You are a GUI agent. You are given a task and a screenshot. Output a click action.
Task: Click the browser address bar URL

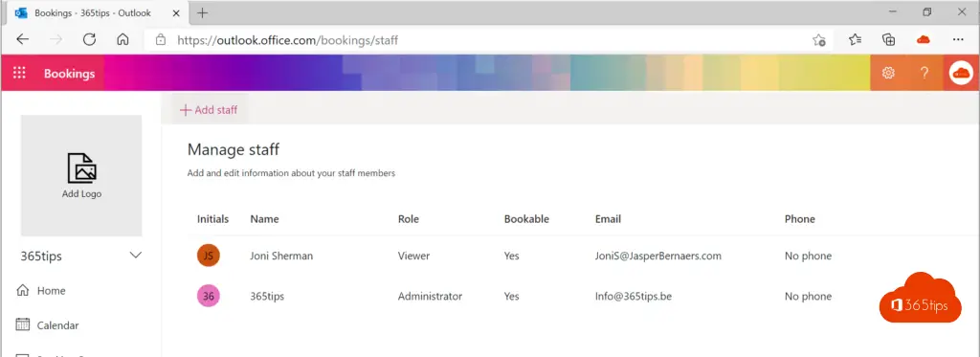(287, 40)
